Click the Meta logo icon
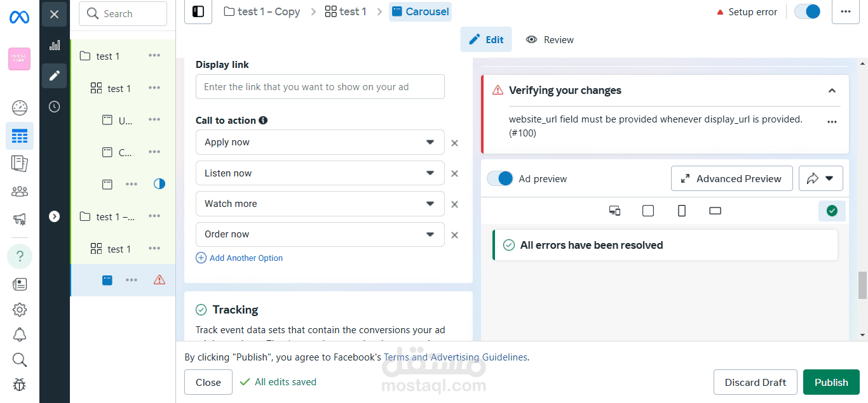 pos(19,17)
